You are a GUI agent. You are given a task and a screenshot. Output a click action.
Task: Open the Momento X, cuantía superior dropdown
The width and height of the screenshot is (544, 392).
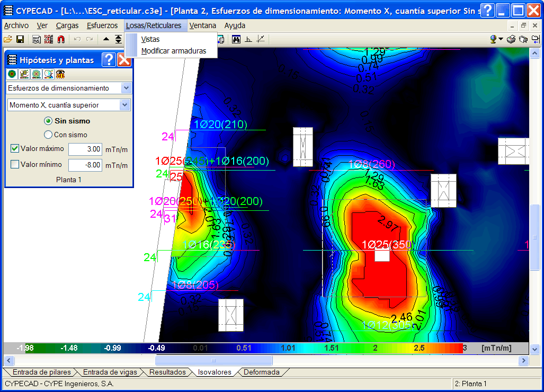124,105
